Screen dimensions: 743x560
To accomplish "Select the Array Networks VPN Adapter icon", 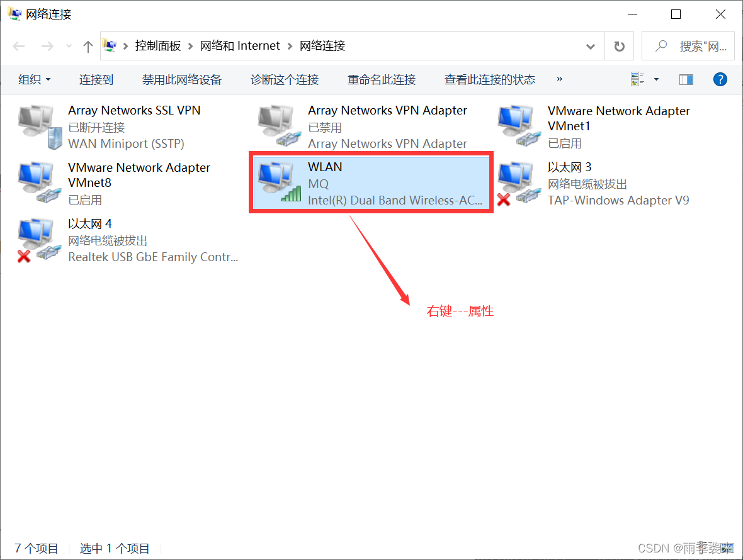I will (x=280, y=125).
